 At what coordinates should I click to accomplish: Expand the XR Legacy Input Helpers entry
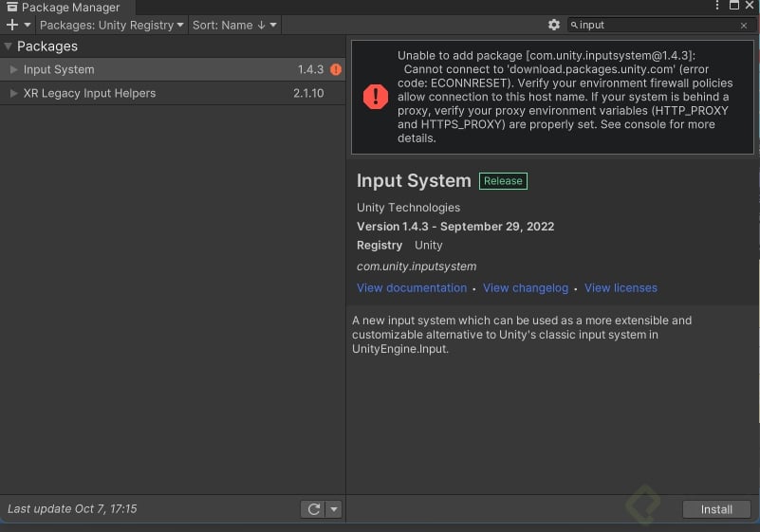(x=13, y=94)
